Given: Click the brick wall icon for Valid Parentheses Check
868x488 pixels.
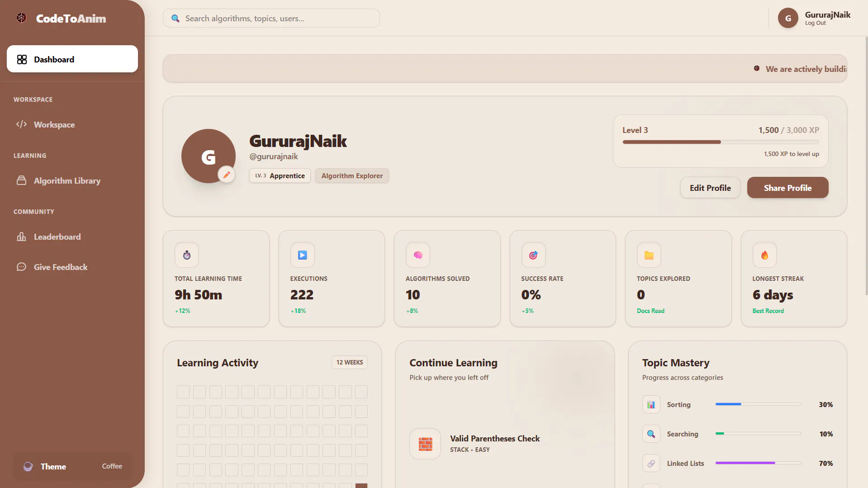Looking at the screenshot, I should (425, 444).
